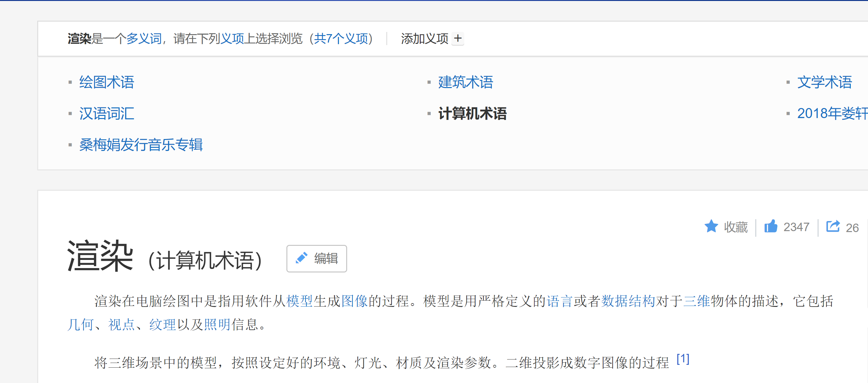Select the 绘图术语 meaning entry

pyautogui.click(x=106, y=82)
